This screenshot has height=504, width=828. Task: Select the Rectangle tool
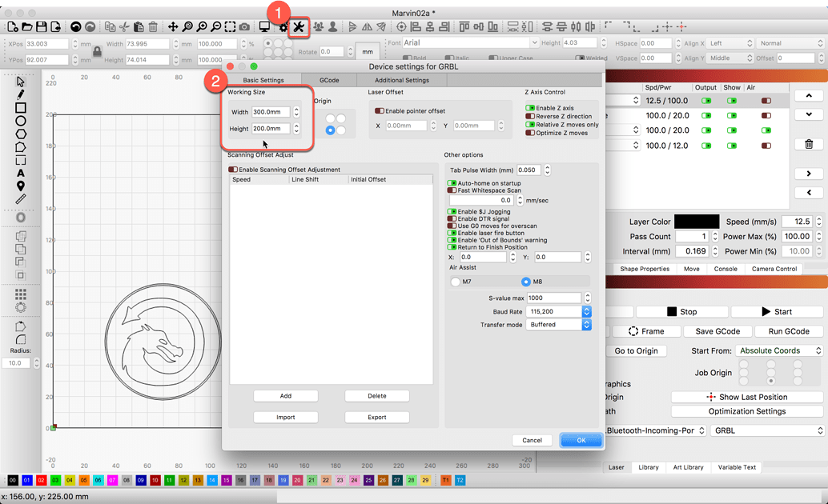pyautogui.click(x=21, y=108)
